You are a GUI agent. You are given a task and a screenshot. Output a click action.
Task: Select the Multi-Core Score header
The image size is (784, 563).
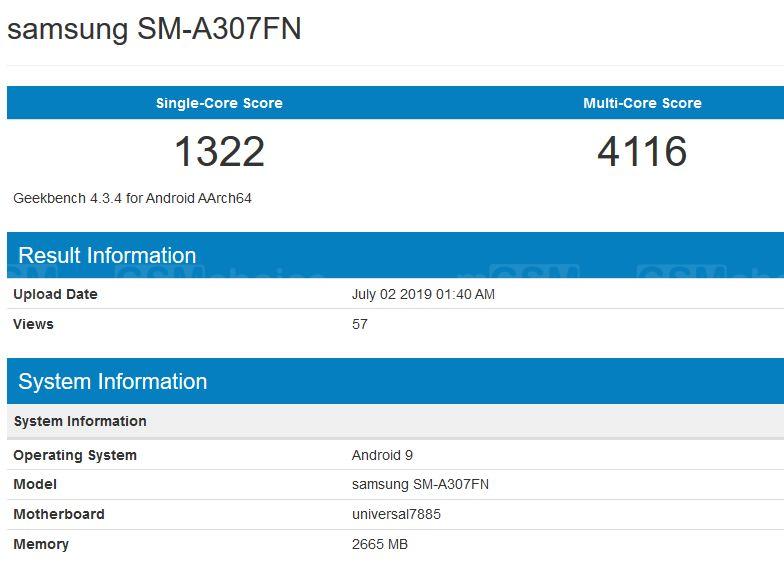[642, 103]
